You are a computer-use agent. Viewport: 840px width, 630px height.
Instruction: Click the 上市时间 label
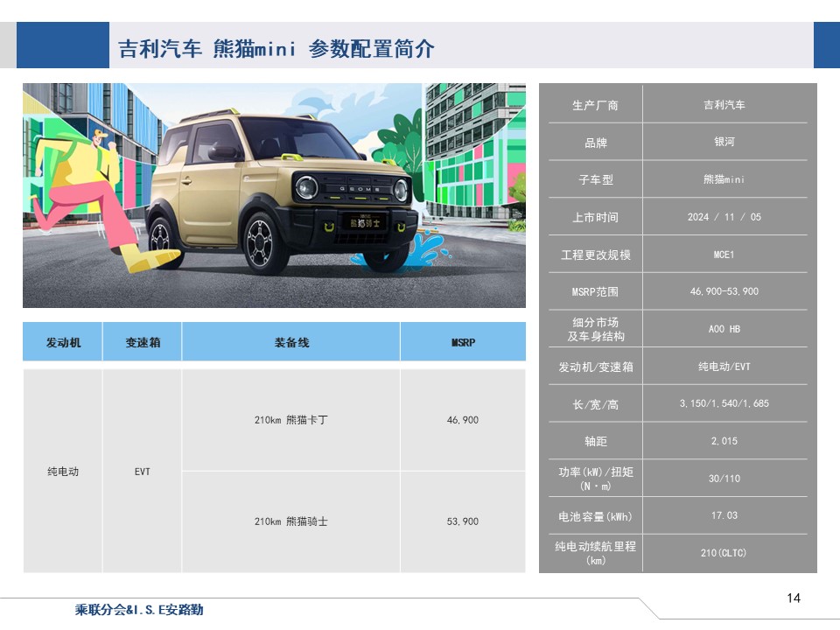(595, 217)
